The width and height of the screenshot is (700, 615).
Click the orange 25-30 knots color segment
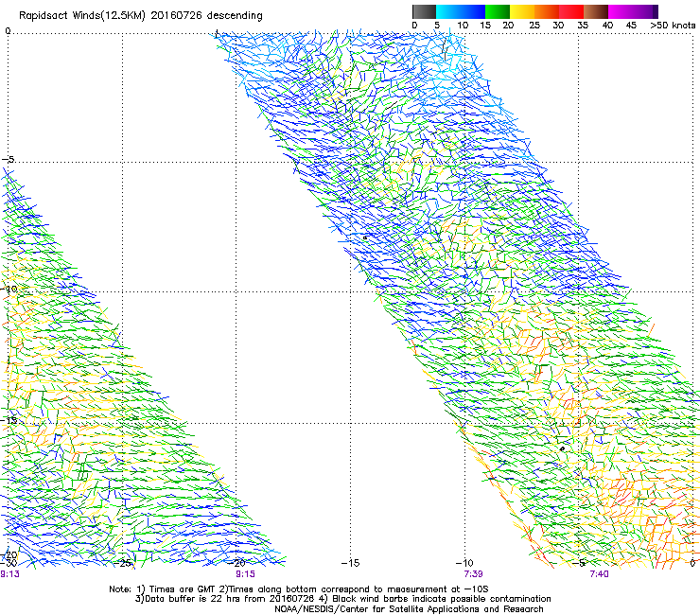click(547, 11)
